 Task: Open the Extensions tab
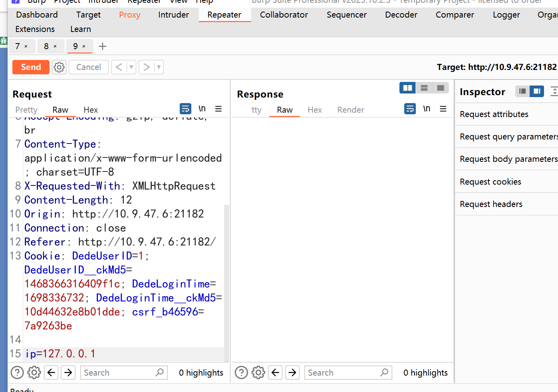[35, 29]
